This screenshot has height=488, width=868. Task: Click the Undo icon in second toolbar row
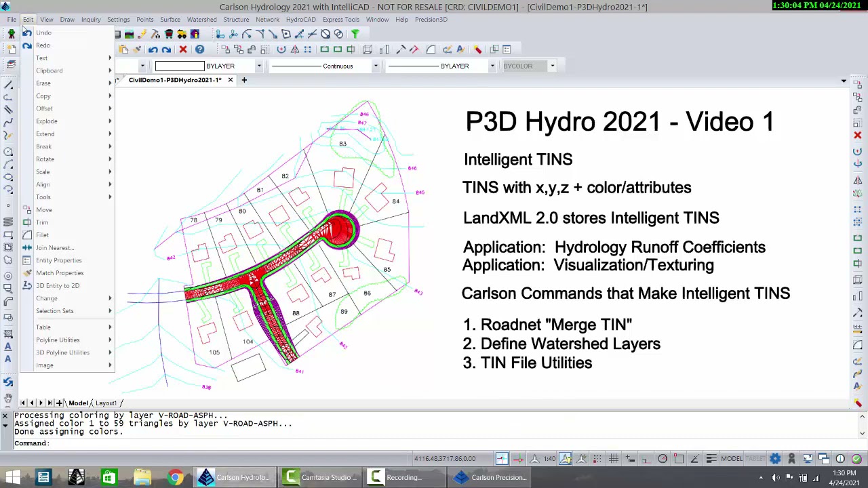[153, 49]
